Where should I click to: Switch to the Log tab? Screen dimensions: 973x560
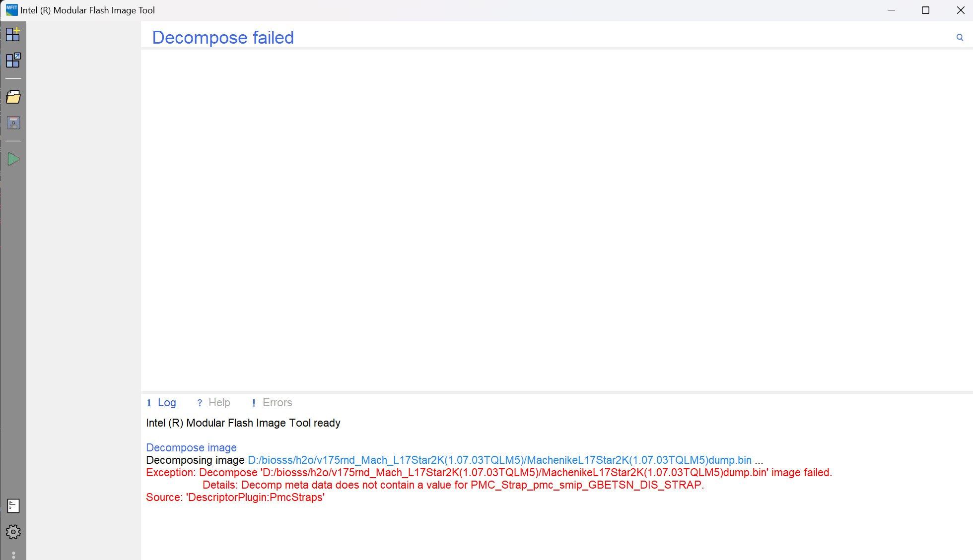tap(162, 403)
